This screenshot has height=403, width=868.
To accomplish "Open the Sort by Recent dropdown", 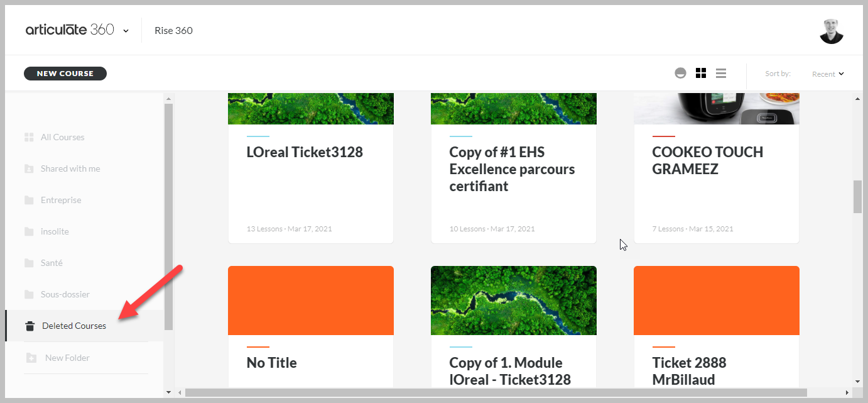I will point(828,74).
